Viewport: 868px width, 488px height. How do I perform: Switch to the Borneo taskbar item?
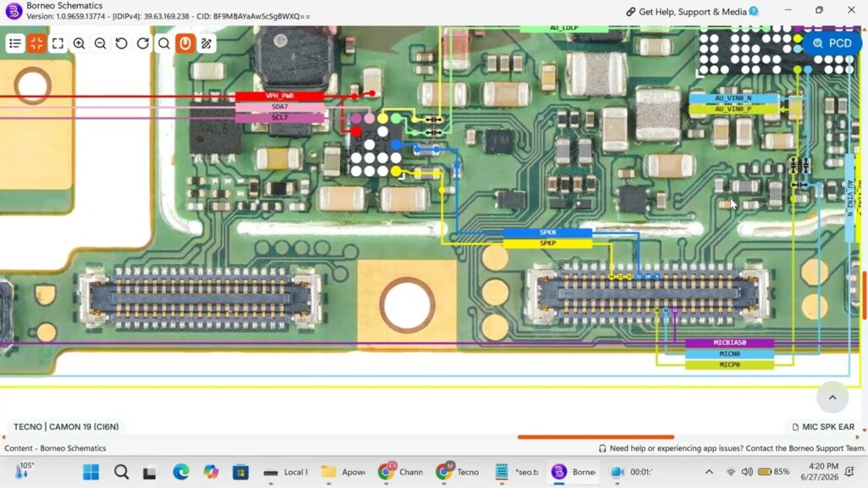click(x=574, y=472)
